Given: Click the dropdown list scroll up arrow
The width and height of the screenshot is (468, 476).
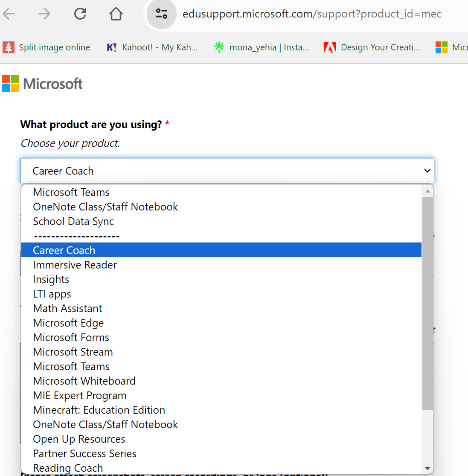Looking at the screenshot, I should click(x=427, y=191).
